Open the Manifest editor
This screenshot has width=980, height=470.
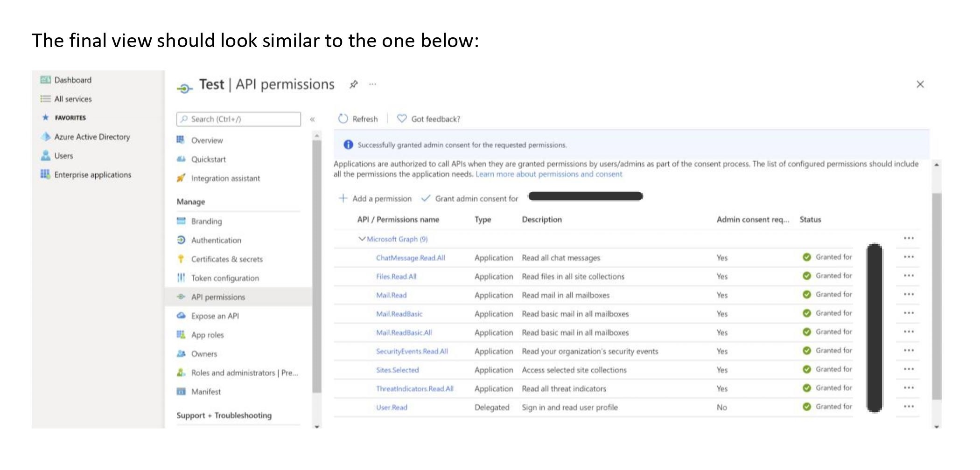(206, 392)
